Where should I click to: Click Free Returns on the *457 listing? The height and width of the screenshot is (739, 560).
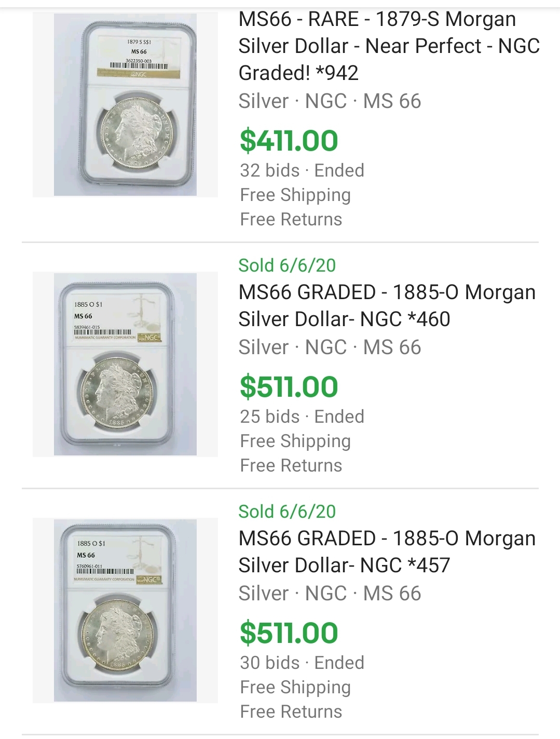tap(291, 711)
